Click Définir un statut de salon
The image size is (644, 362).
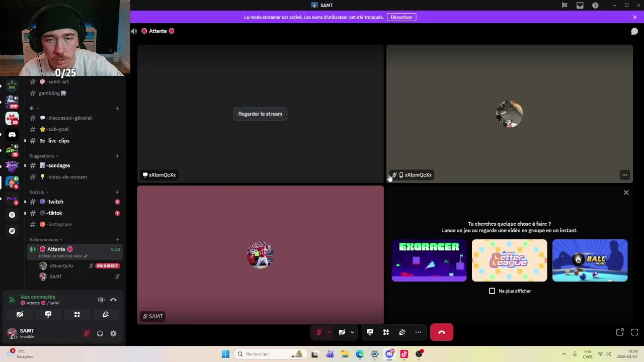tap(63, 256)
